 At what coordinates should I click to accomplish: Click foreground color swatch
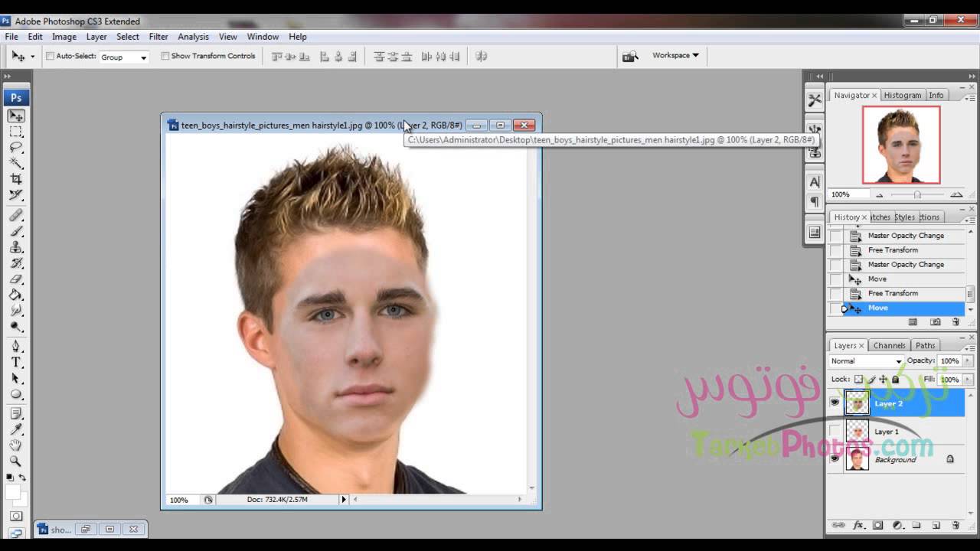(x=12, y=492)
